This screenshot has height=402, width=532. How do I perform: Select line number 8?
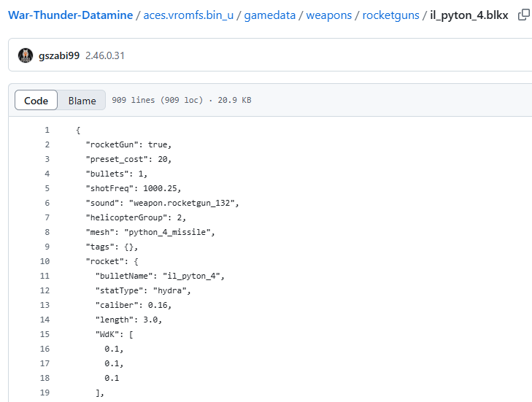point(47,232)
